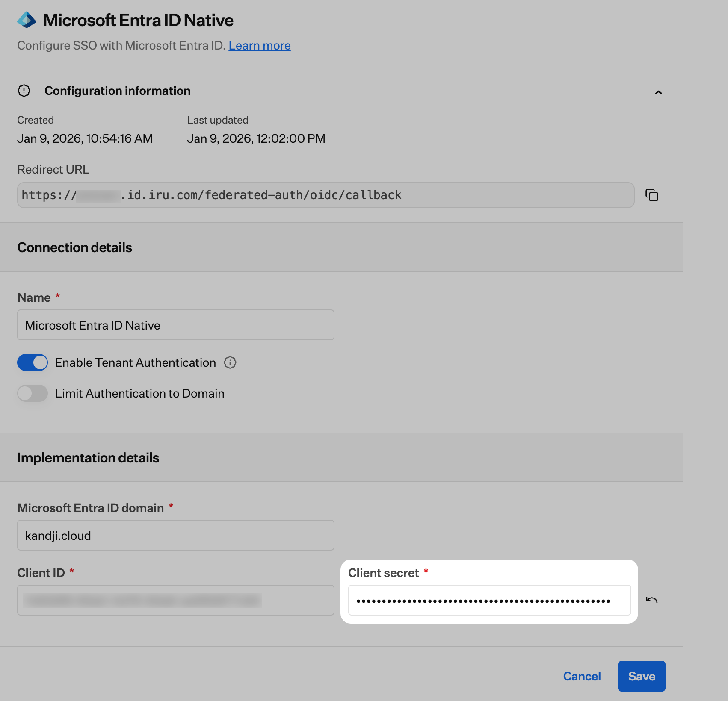Click the Redirect URL field
The height and width of the screenshot is (701, 728).
(x=326, y=195)
